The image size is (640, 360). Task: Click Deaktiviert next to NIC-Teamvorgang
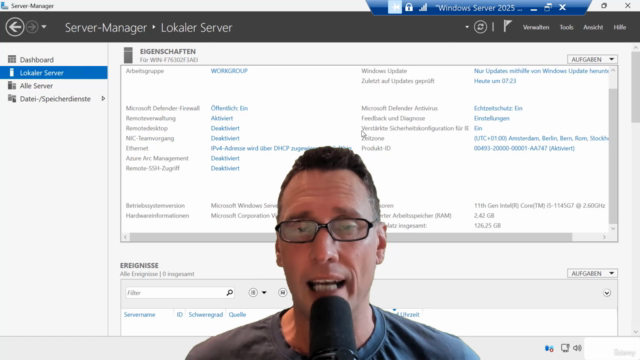click(x=225, y=138)
